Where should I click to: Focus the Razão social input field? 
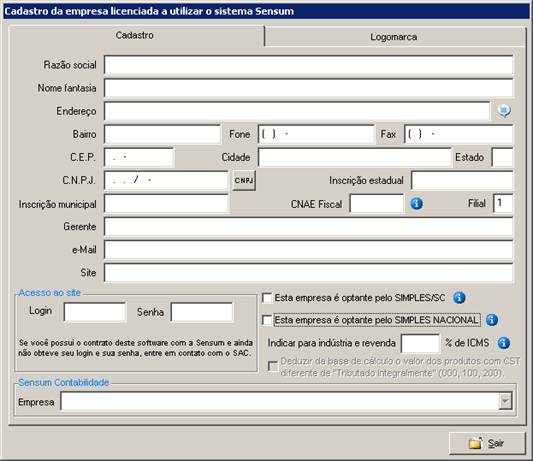[309, 65]
